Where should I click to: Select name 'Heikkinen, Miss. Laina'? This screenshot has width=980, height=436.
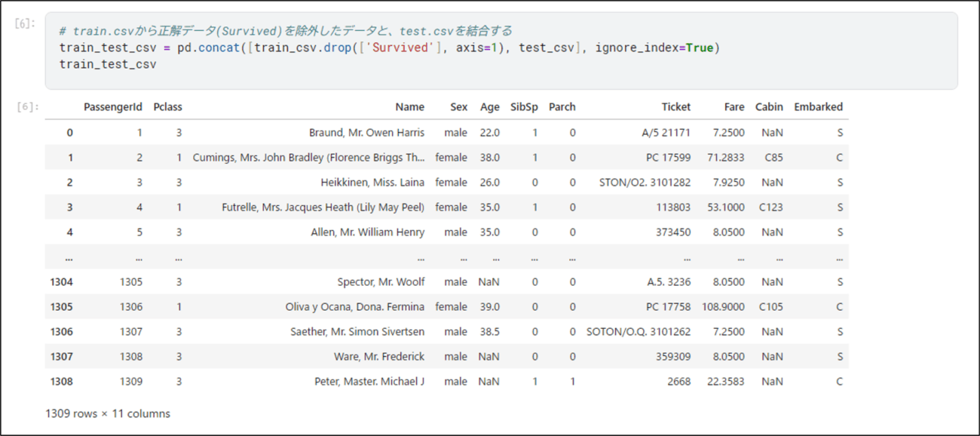coord(372,183)
